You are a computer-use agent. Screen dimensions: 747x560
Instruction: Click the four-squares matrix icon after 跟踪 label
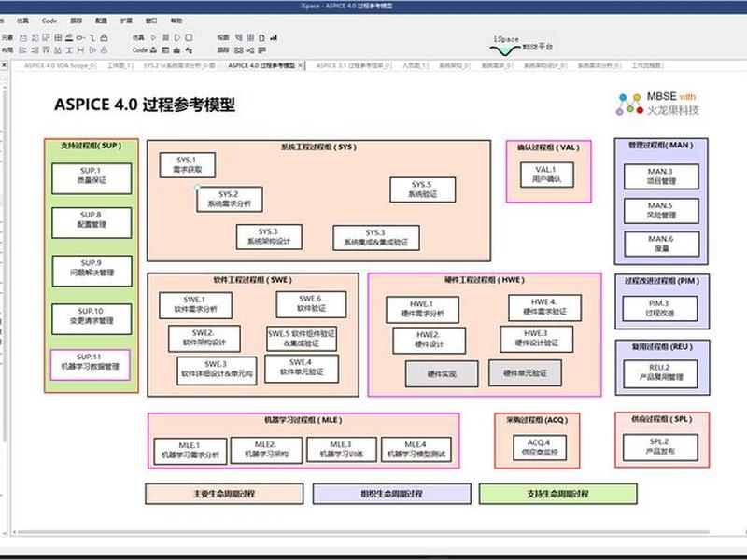pos(239,50)
